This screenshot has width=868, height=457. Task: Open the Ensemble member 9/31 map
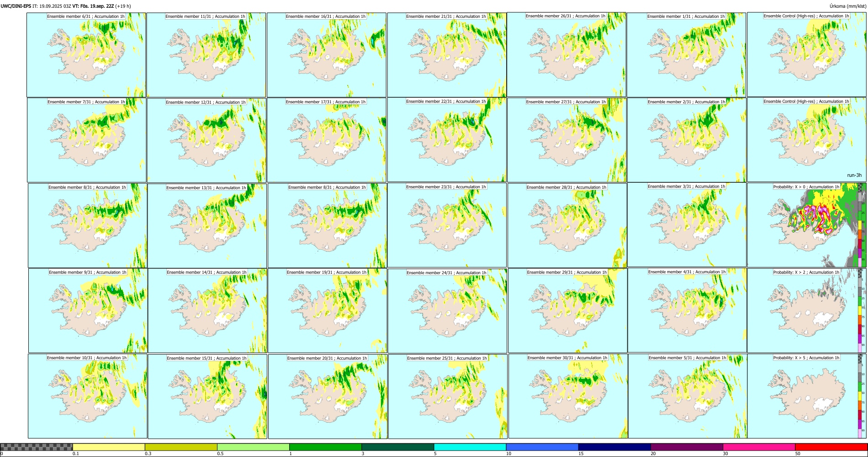coord(88,310)
